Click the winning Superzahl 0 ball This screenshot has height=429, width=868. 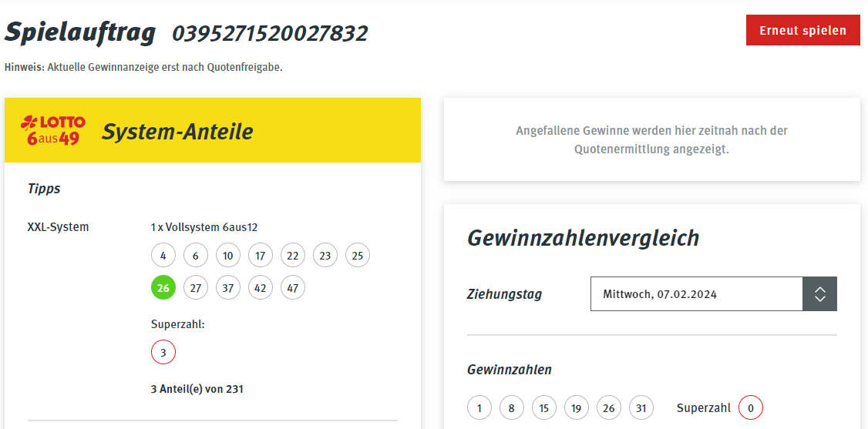[751, 408]
